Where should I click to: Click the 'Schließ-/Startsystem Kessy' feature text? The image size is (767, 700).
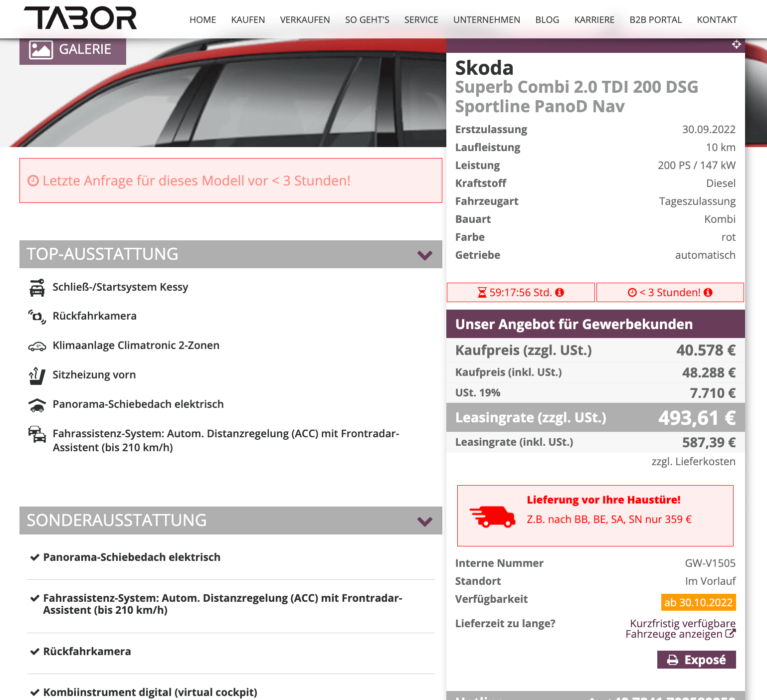[x=120, y=287]
